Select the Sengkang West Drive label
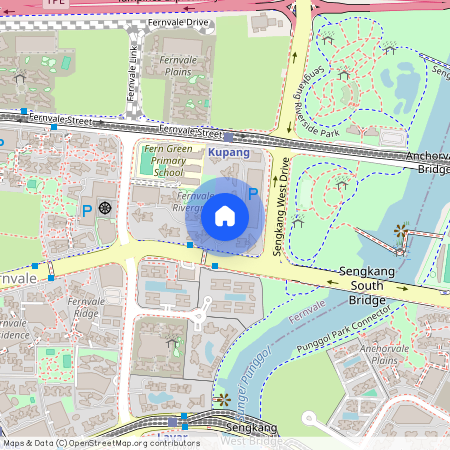The height and width of the screenshot is (450, 450). click(281, 207)
